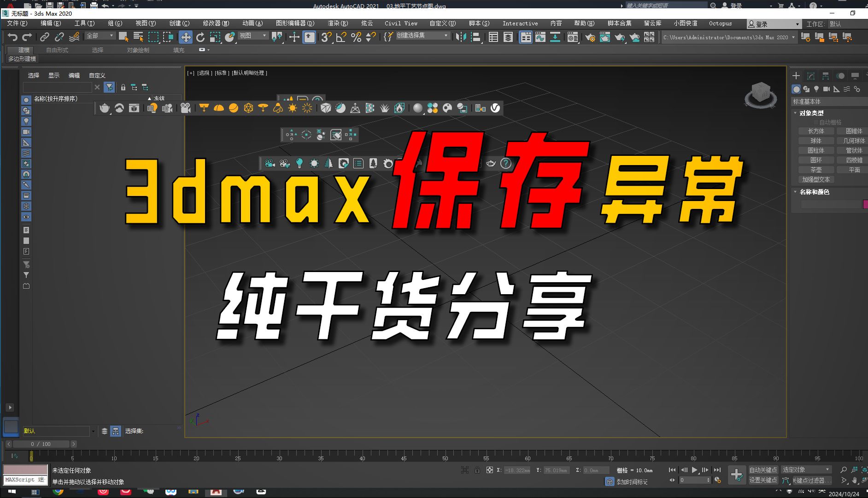
Task: Open the 渲染 menu
Action: [x=338, y=24]
